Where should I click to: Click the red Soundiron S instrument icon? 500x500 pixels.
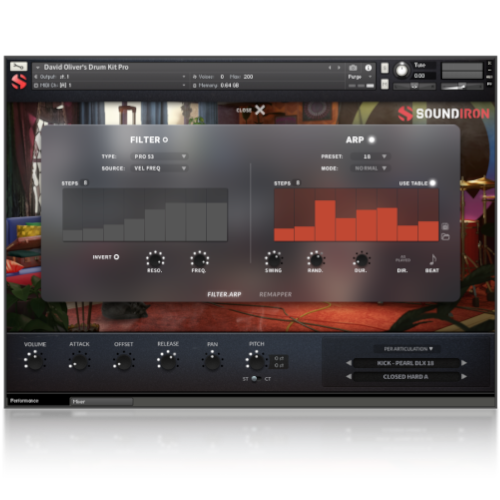(19, 82)
